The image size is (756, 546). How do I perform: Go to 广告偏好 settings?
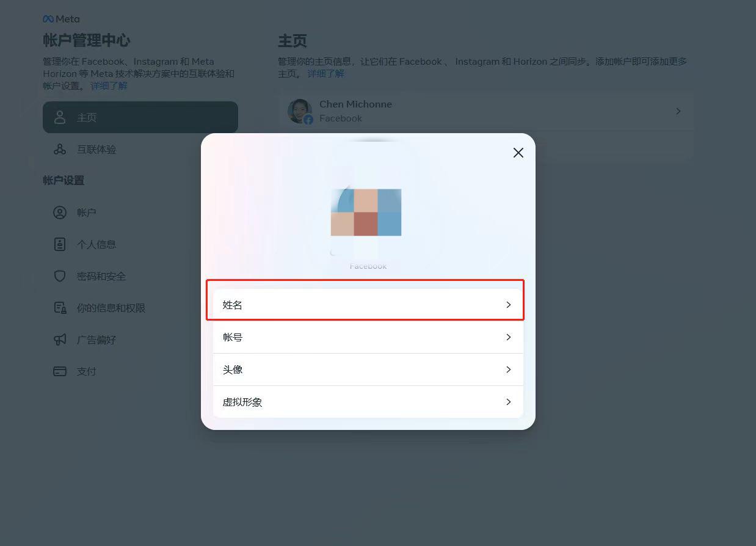click(x=96, y=340)
